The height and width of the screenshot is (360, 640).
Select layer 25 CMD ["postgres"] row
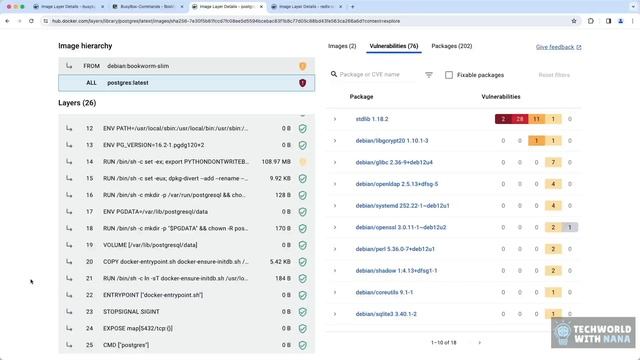187,345
